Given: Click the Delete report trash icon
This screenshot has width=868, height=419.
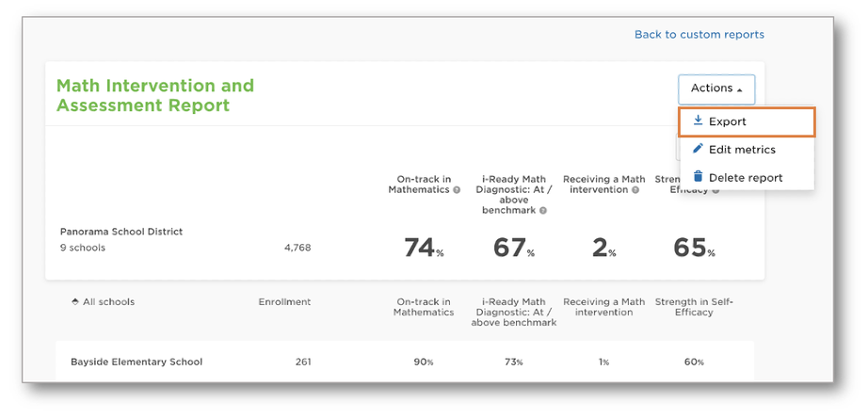Looking at the screenshot, I should pos(698,177).
